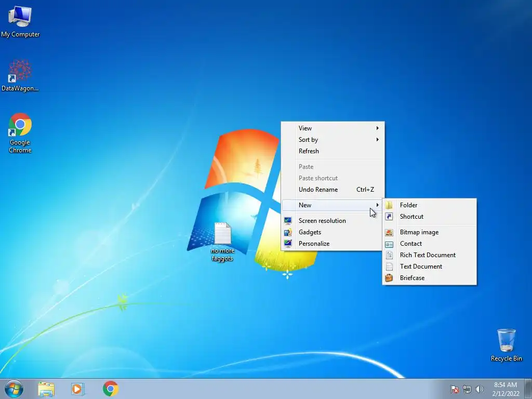
Task: Expand the Sort by submenu
Action: (333, 140)
